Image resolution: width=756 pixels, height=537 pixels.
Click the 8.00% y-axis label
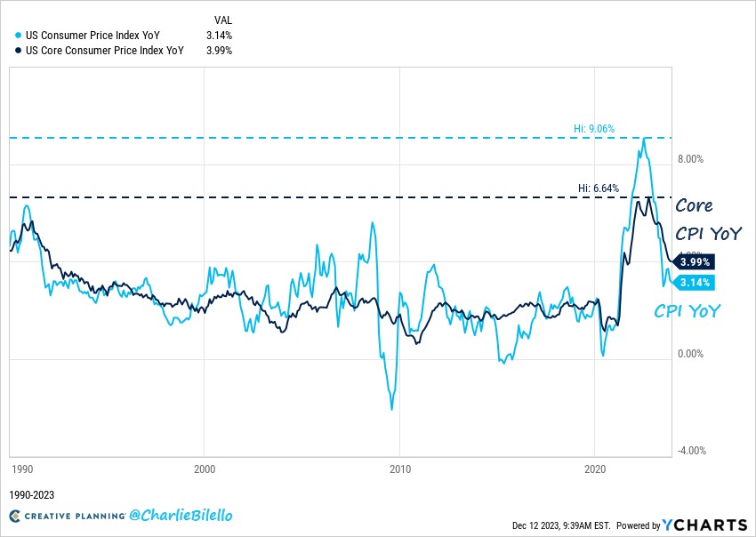click(691, 159)
